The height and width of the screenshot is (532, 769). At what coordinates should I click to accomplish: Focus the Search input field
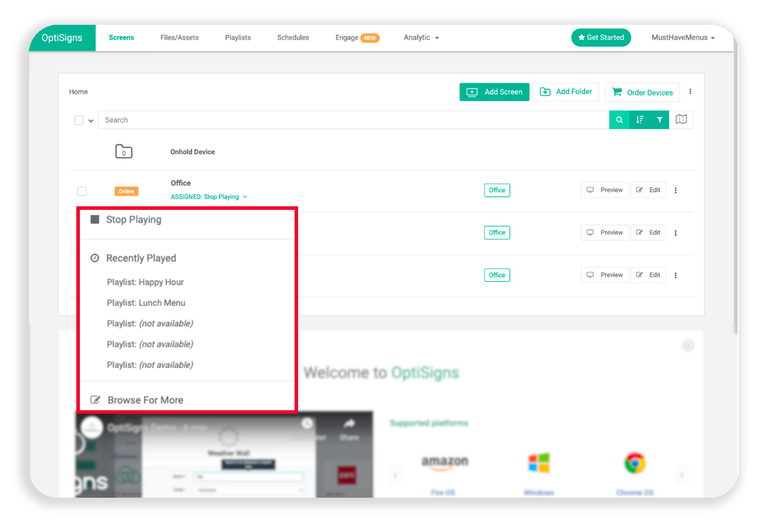click(x=354, y=120)
